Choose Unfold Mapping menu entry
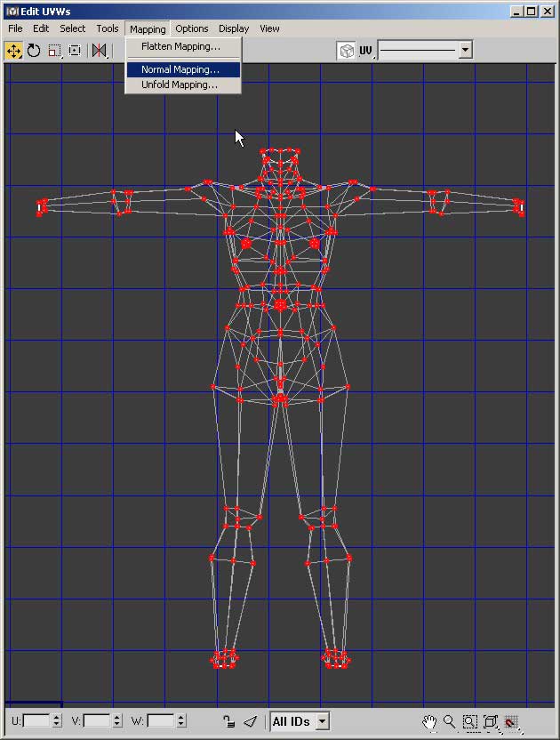The image size is (560, 740). coord(180,84)
